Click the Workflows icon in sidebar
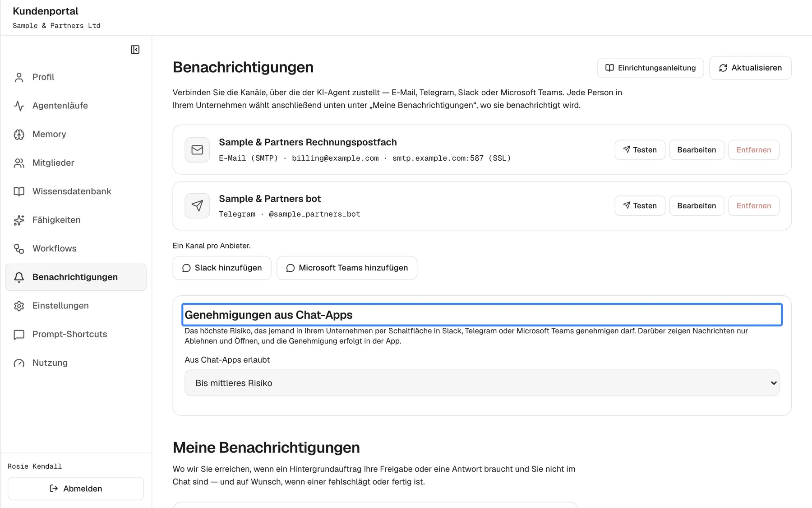 (19, 249)
